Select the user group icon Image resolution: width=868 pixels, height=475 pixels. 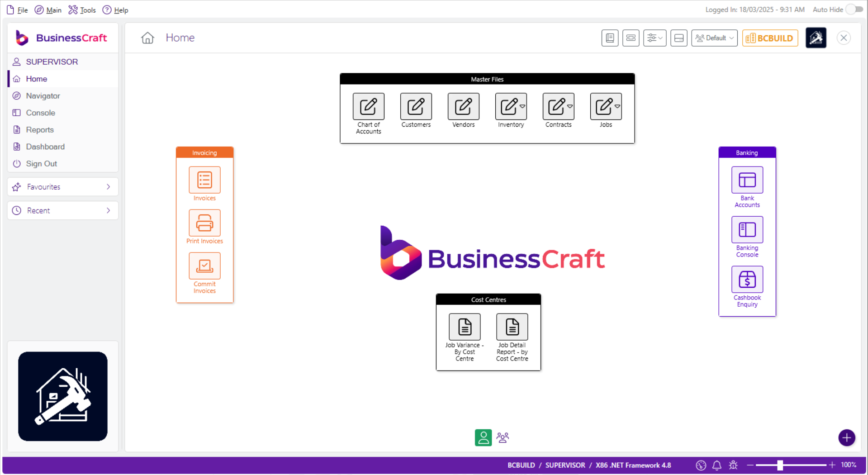click(503, 437)
